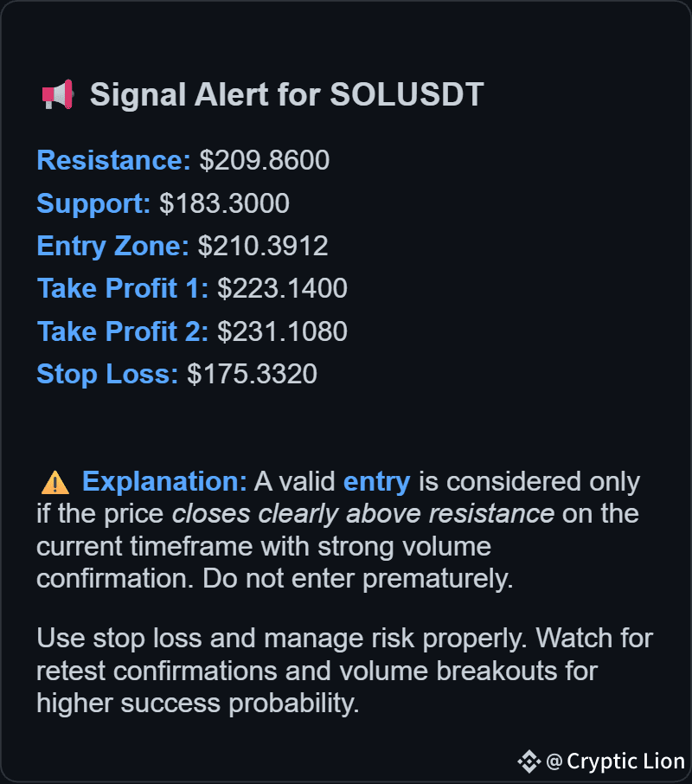Click the highlighted word entry in explanation
Image resolution: width=692 pixels, height=784 pixels.
(377, 482)
